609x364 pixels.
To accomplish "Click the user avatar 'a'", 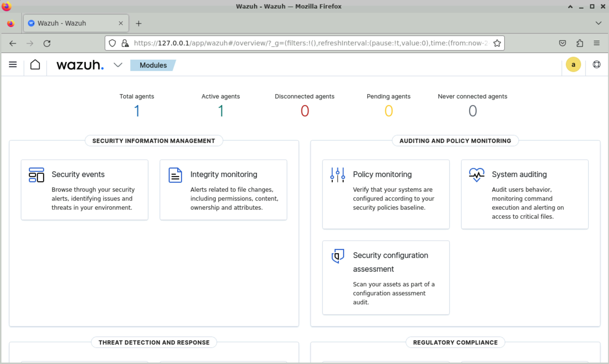I will click(x=573, y=65).
